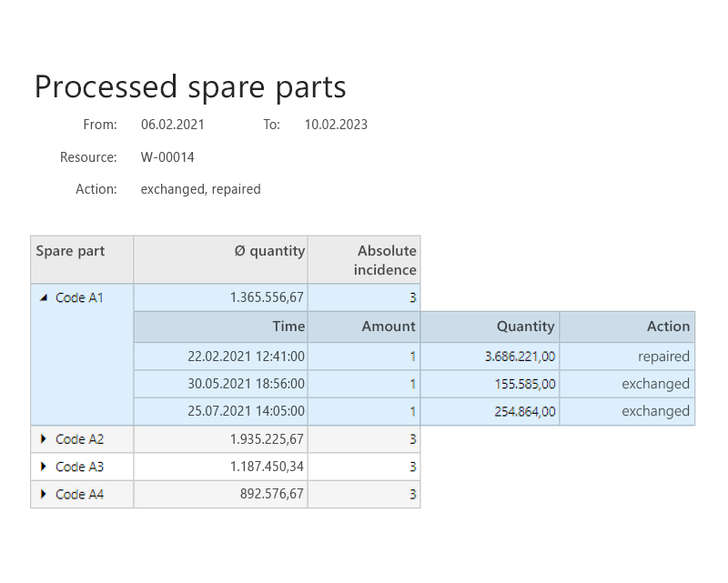Image resolution: width=728 pixels, height=583 pixels.
Task: Click the Time column header
Action: (288, 327)
